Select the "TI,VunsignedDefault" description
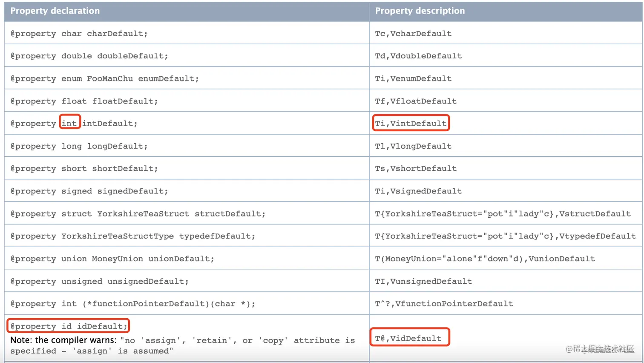This screenshot has width=644, height=363. click(x=423, y=282)
